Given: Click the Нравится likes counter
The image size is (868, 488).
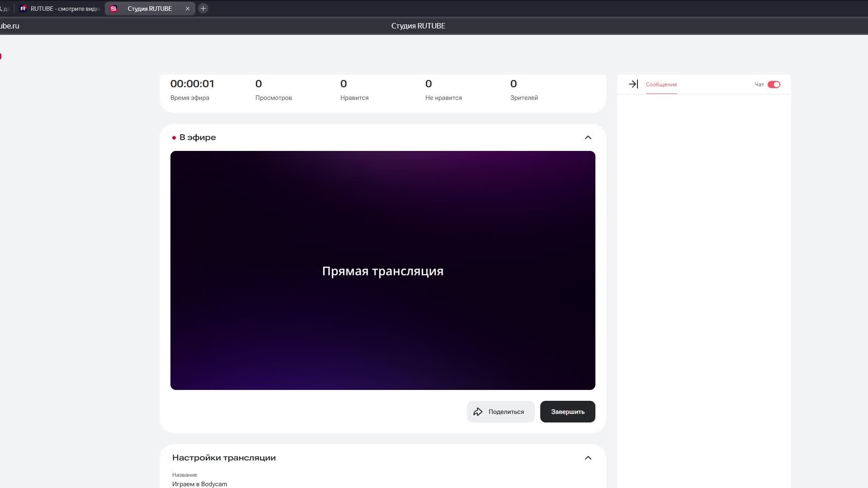Looking at the screenshot, I should pyautogui.click(x=344, y=84).
